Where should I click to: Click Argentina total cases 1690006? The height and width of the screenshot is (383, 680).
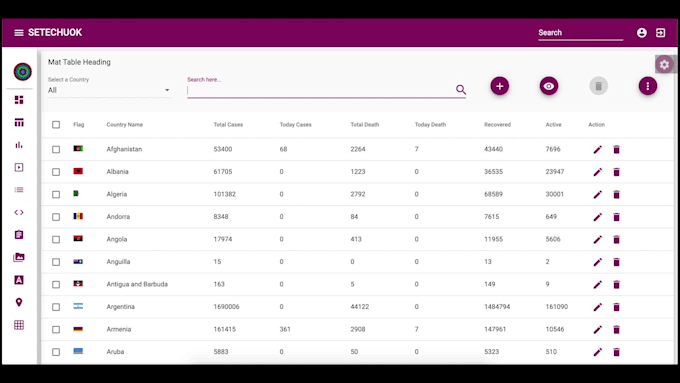226,307
